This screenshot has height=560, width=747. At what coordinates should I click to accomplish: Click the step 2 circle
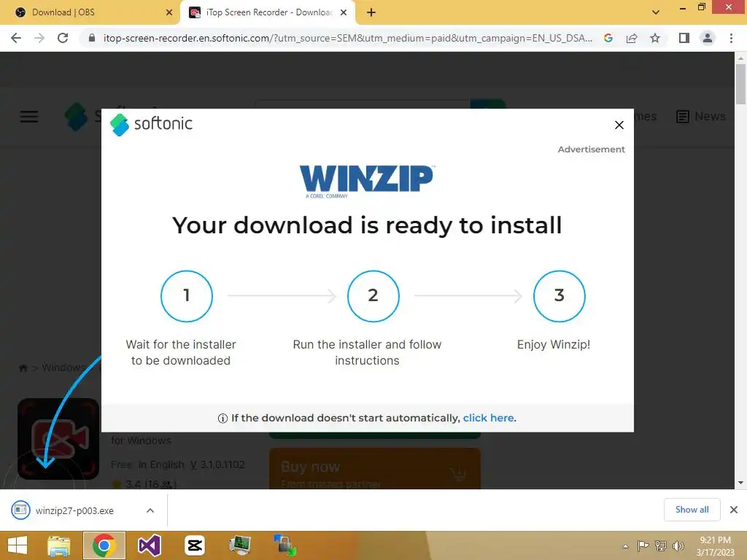click(373, 296)
